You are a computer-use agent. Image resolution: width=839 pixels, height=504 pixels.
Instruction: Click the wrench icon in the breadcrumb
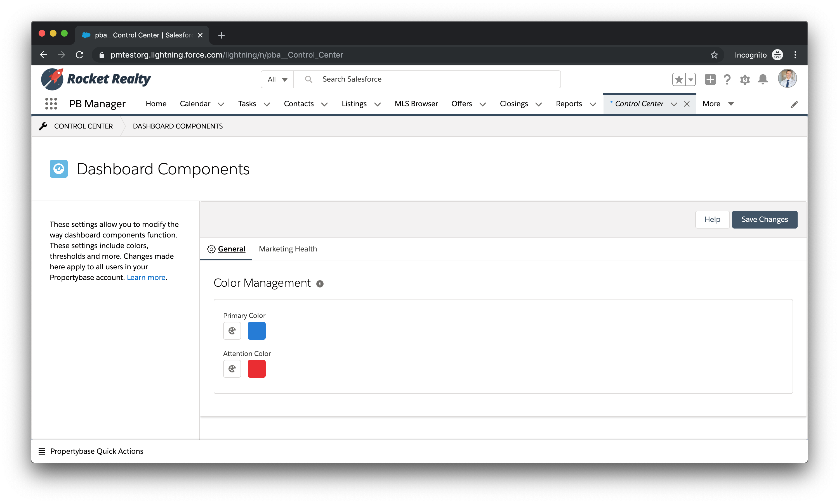click(x=44, y=126)
